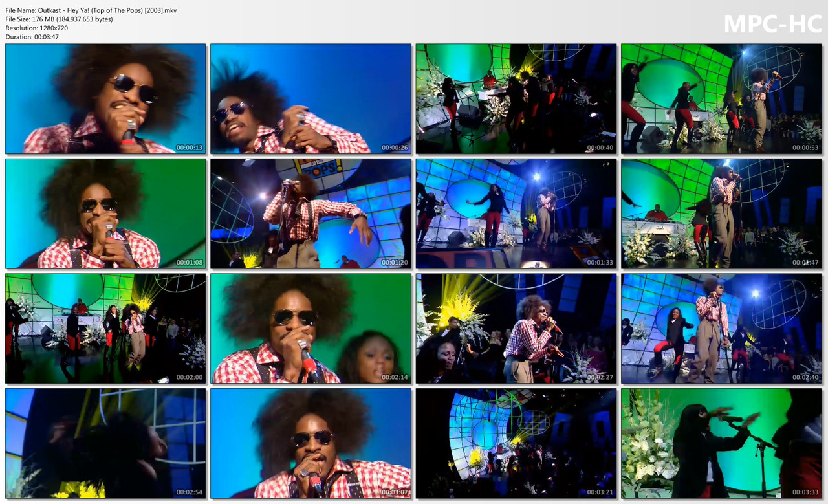
Task: Click the wide stage frame at 00:03:21
Action: pos(516,444)
